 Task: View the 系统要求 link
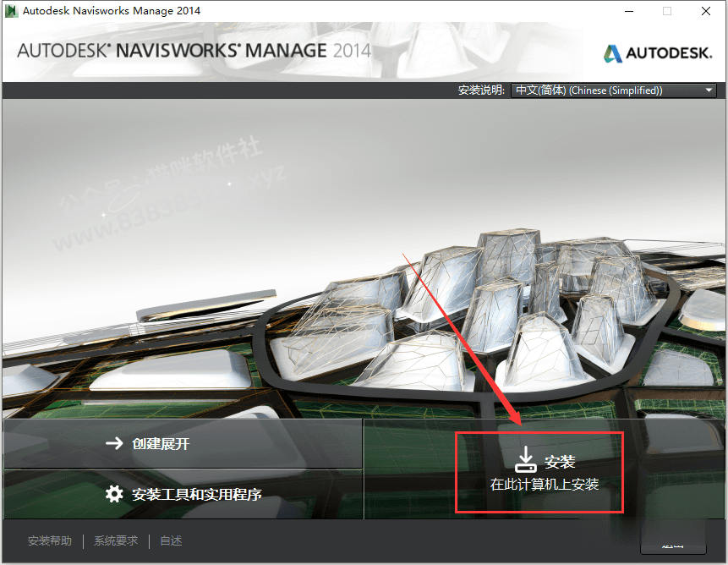click(116, 540)
